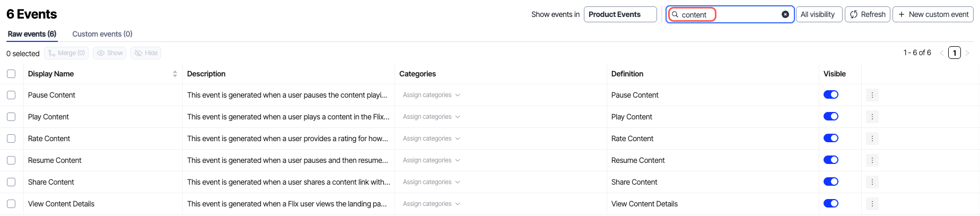Select page 1 in pagination
The image size is (980, 216).
[955, 53]
